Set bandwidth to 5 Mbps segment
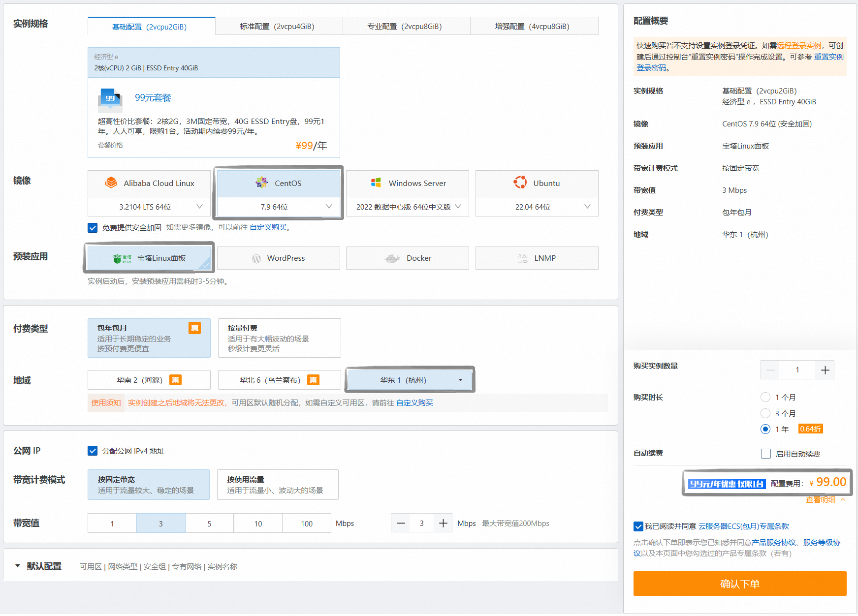 (209, 524)
